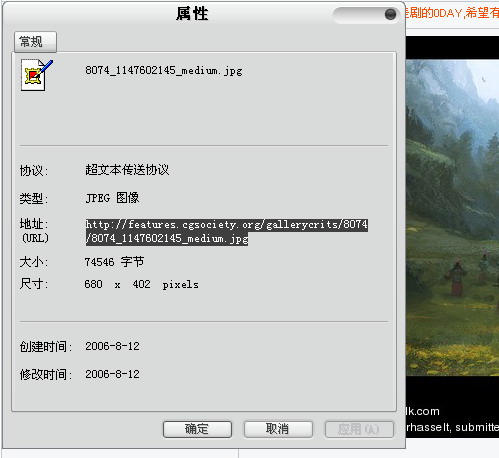The image size is (499, 458).
Task: Click the 尺寸 label
Action: [34, 284]
